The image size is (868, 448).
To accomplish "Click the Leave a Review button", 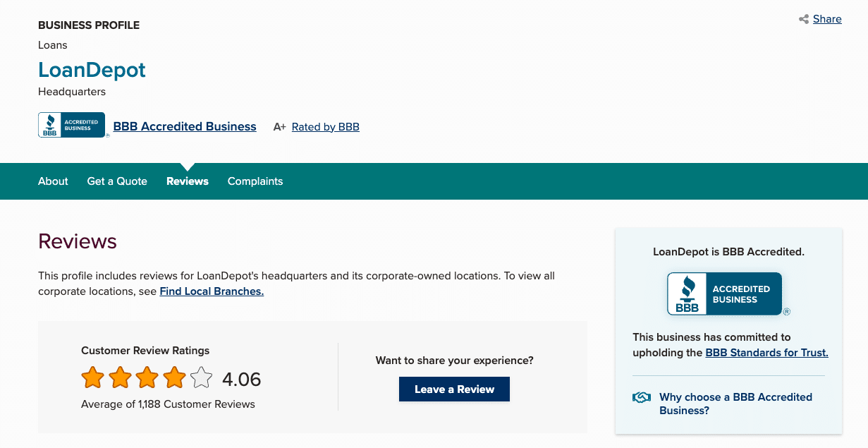I will pyautogui.click(x=454, y=389).
